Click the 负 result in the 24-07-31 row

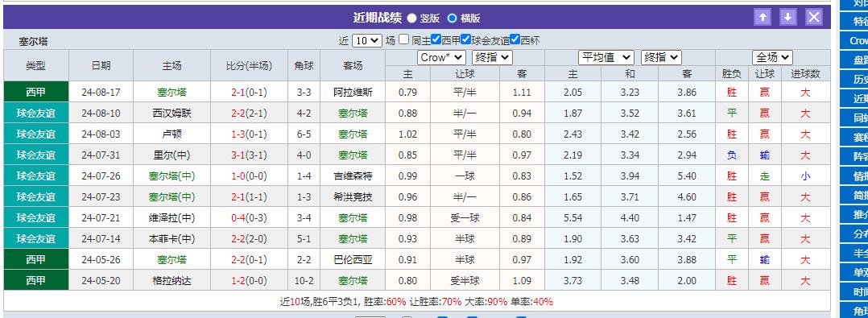732,155
